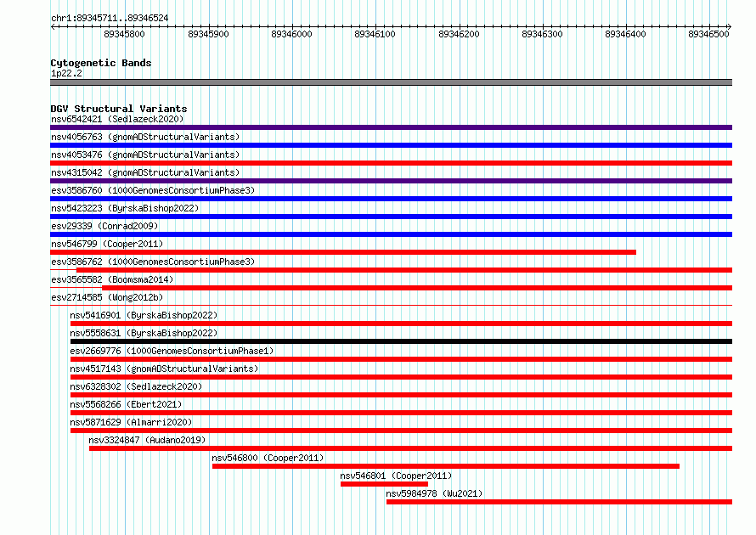Click the red bar under nsv4517143
The height and width of the screenshot is (535, 756).
click(x=401, y=377)
